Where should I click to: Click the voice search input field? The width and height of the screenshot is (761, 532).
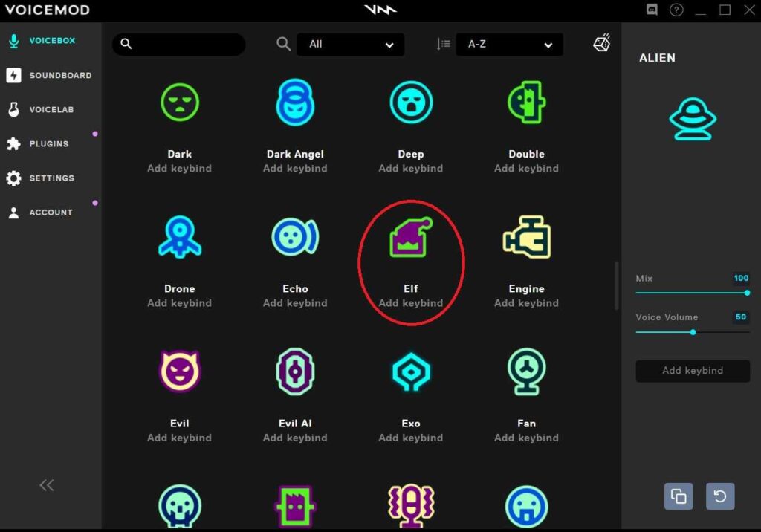[x=186, y=45]
